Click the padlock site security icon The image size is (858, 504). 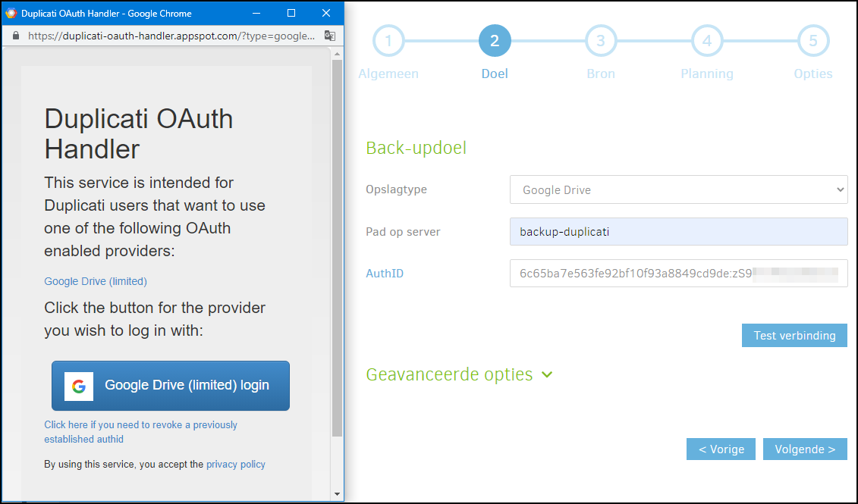pos(16,36)
